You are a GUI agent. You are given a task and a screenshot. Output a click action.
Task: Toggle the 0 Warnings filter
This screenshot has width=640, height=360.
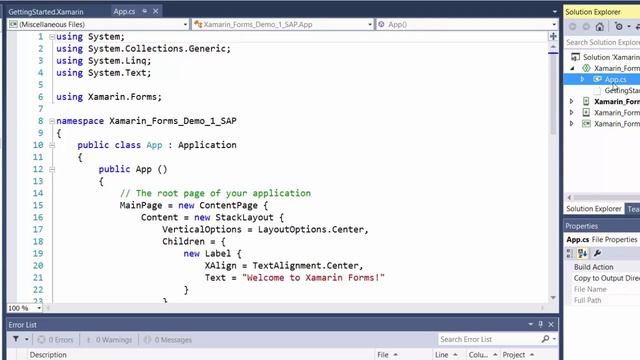[109, 340]
